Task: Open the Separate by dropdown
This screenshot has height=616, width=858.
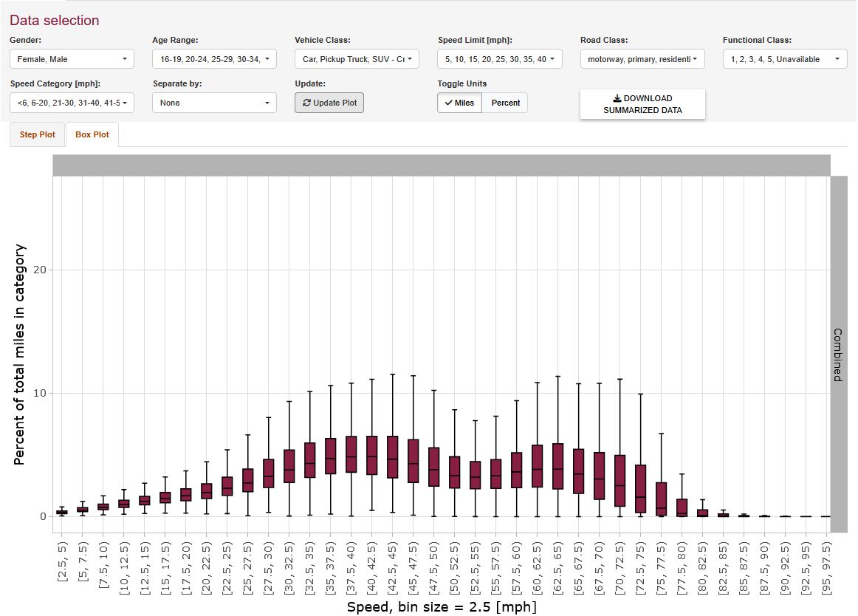Action: [214, 103]
